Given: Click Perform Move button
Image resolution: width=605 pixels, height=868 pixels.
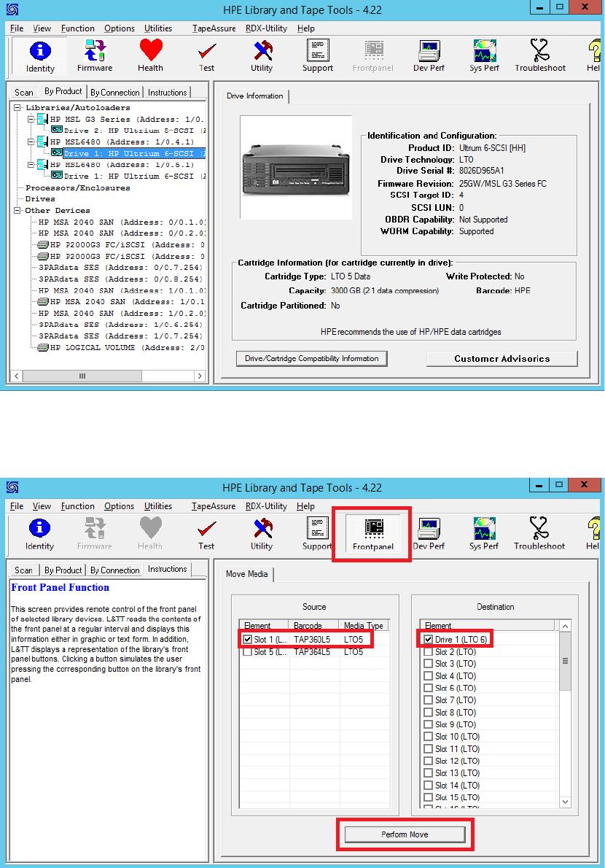Looking at the screenshot, I should click(405, 834).
